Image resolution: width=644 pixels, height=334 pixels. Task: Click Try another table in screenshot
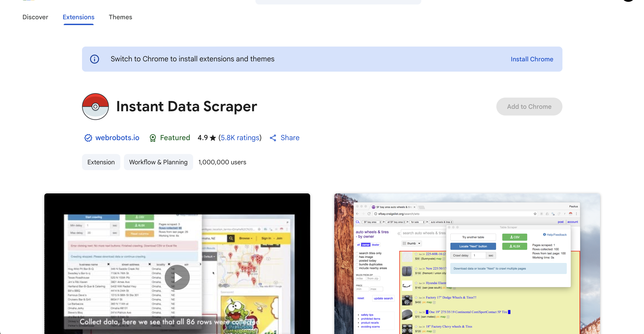click(473, 237)
